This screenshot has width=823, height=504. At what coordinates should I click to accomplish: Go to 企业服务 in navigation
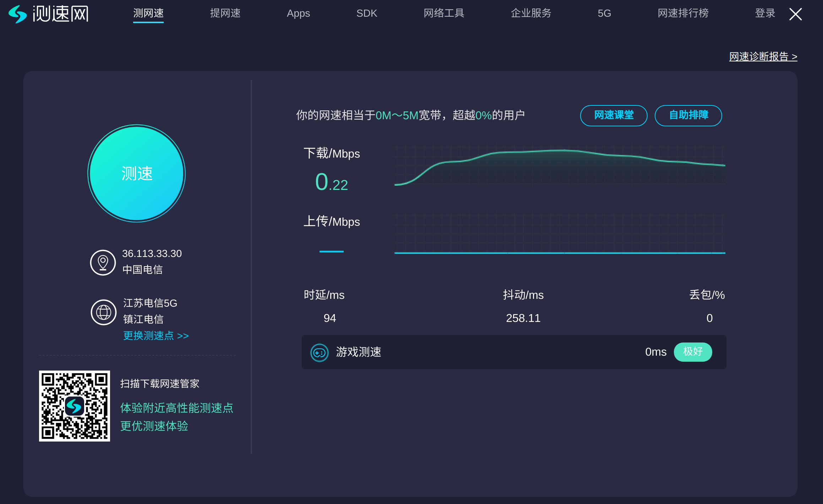(x=531, y=13)
